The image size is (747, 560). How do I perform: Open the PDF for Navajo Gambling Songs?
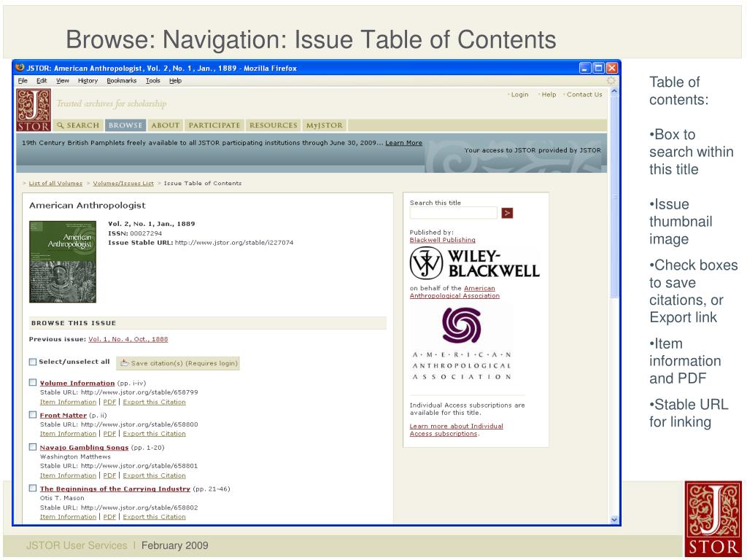click(x=109, y=475)
